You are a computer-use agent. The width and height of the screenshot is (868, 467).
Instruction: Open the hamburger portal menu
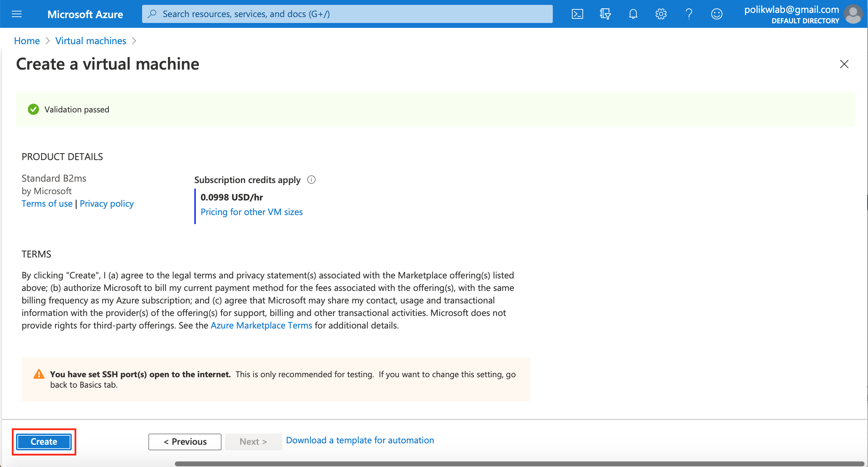coord(17,14)
